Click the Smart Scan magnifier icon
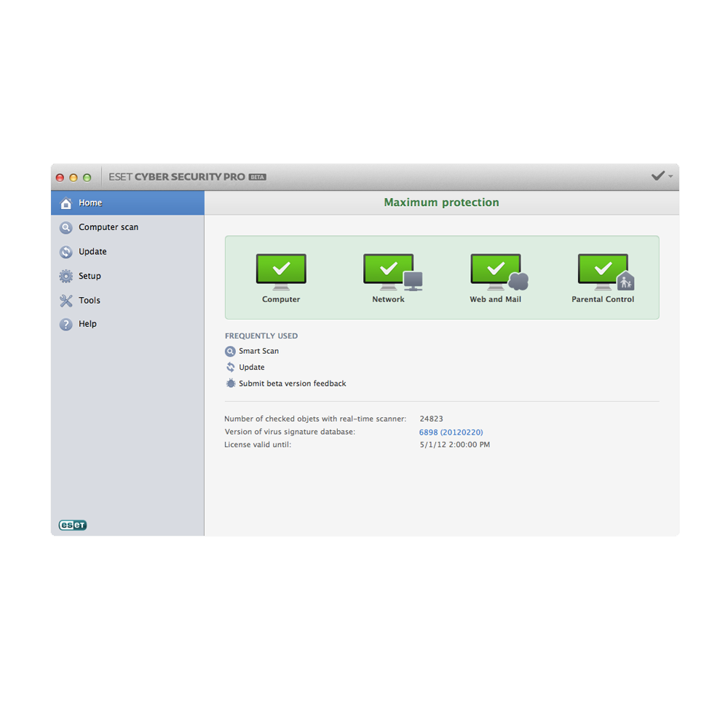 tap(230, 352)
